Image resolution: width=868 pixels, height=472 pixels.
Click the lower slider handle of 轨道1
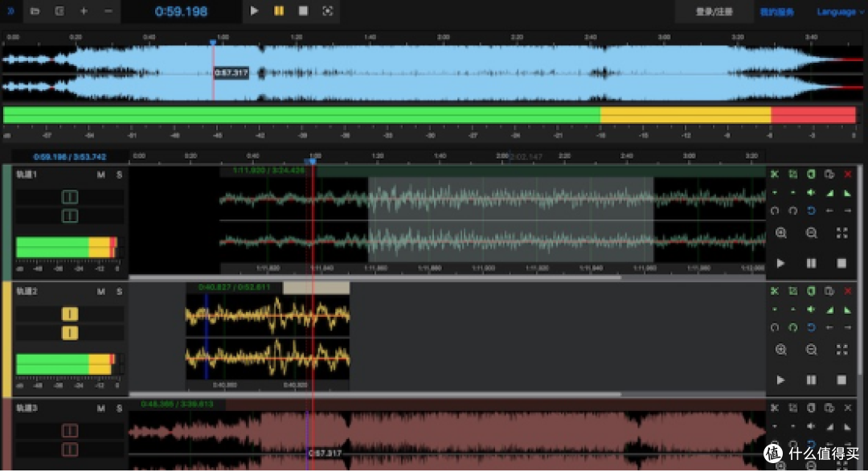pyautogui.click(x=70, y=215)
